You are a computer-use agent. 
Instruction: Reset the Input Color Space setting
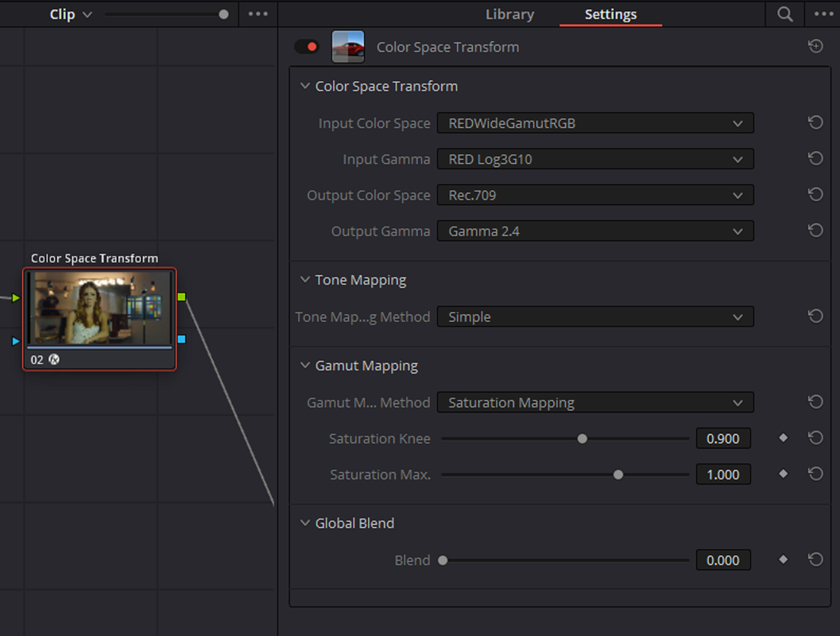815,122
